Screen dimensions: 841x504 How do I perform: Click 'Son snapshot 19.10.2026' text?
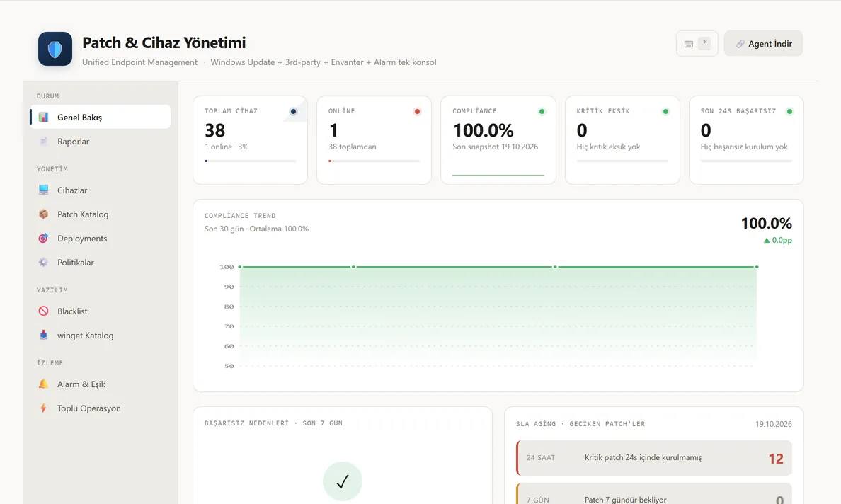(x=495, y=147)
